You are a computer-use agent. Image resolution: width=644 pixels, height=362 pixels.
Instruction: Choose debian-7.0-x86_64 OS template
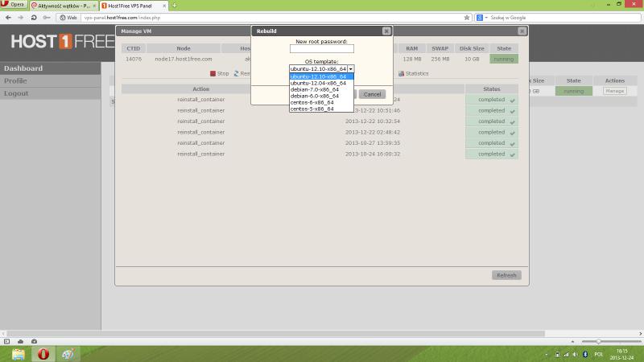(315, 89)
